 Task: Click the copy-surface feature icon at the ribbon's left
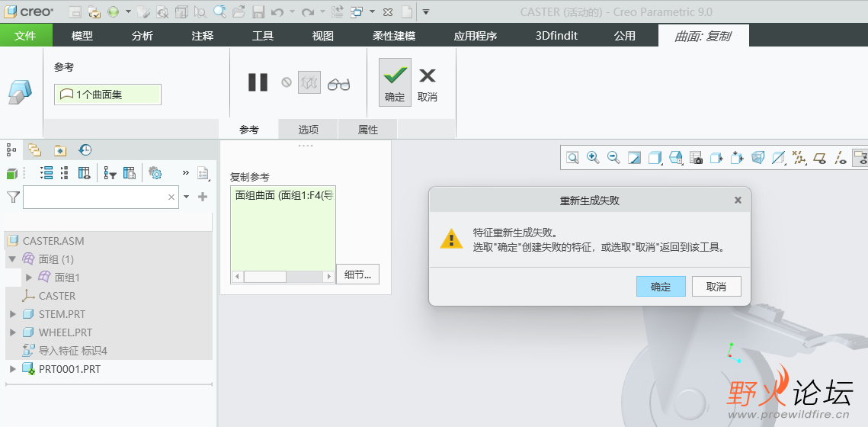(x=20, y=91)
